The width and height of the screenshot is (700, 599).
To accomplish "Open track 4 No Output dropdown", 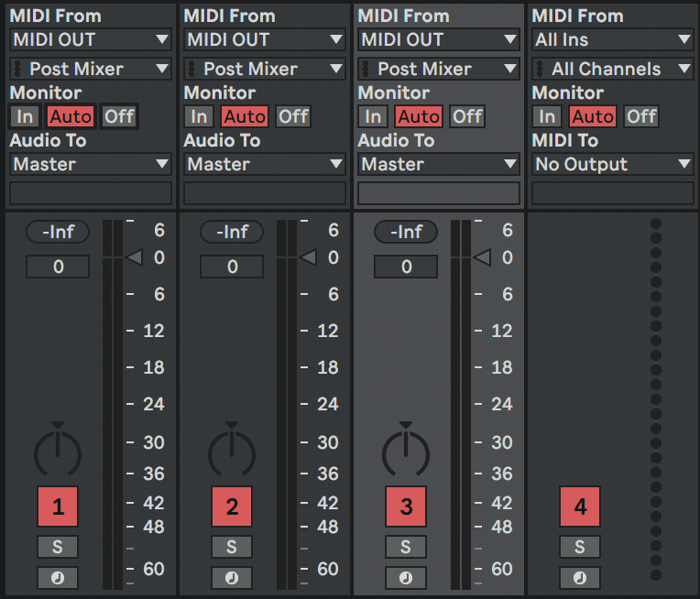I will tap(613, 164).
